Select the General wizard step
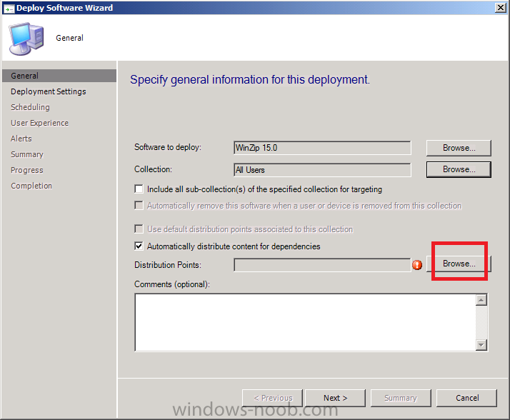 (59, 76)
